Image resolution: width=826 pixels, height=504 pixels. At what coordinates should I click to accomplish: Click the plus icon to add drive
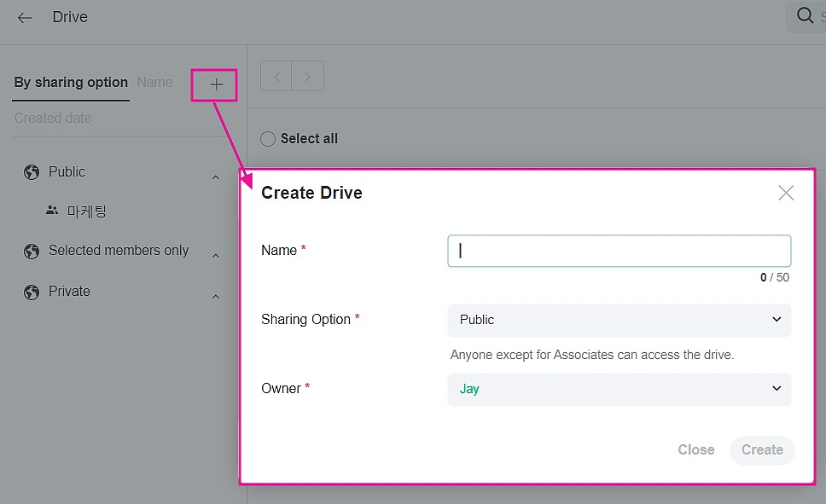coord(217,84)
